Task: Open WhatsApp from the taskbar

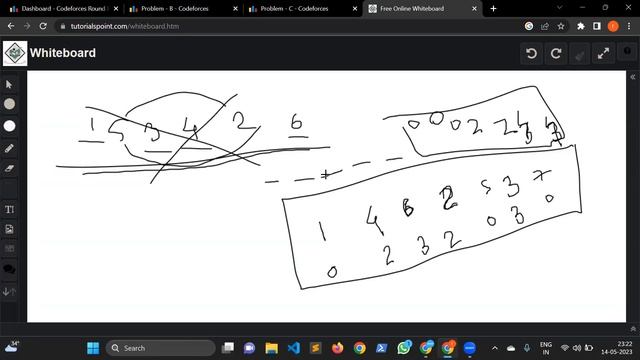Action: coord(404,348)
